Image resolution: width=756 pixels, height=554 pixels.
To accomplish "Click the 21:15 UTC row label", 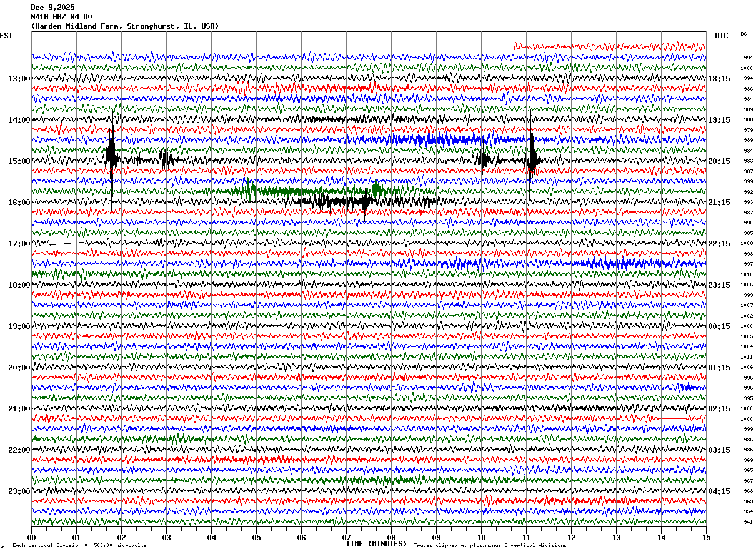I will 719,203.
